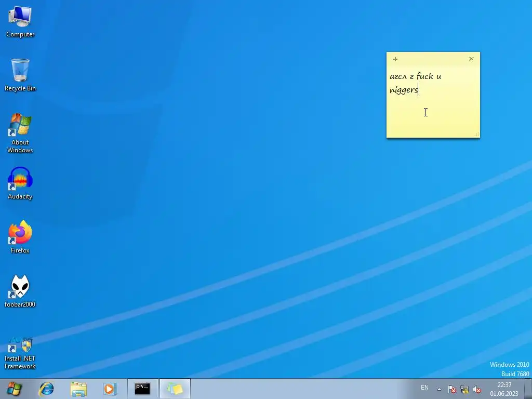Select the Audacity desktop shortcut

tap(20, 183)
